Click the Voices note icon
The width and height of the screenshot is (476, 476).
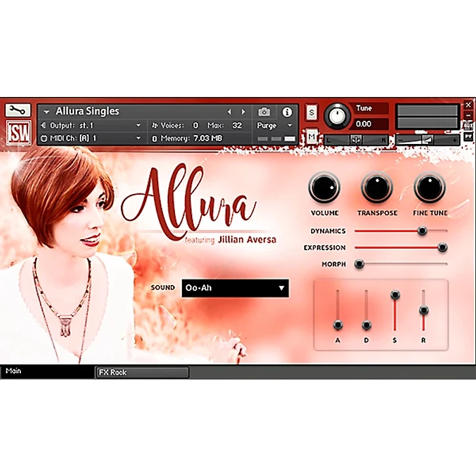pyautogui.click(x=155, y=125)
